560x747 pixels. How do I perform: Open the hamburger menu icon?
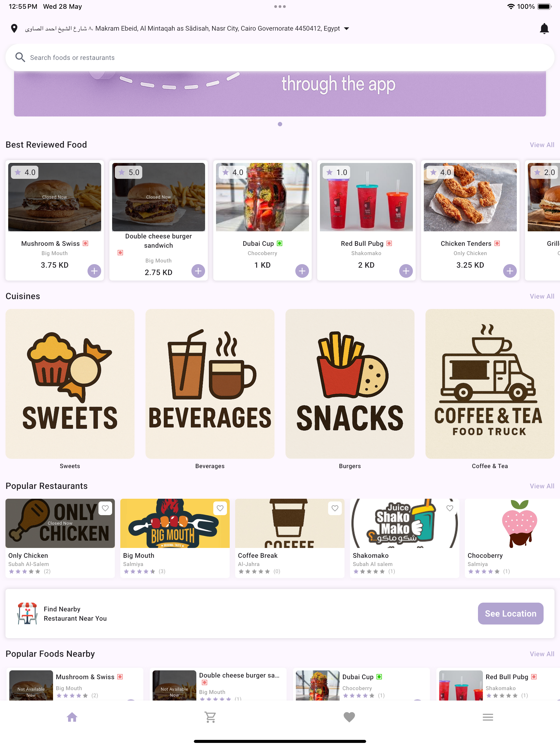(488, 717)
